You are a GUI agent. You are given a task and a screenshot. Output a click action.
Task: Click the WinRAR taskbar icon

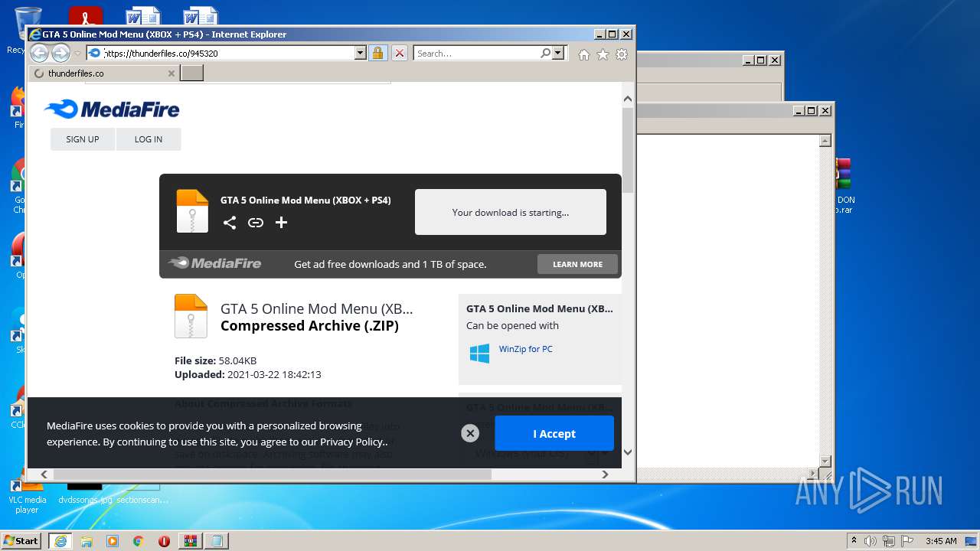[x=190, y=540]
